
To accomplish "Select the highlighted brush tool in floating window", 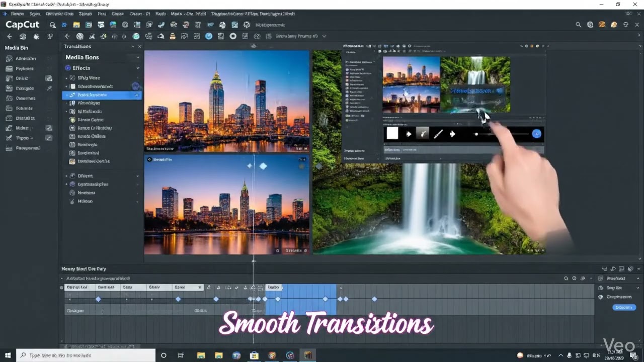I will 423,133.
